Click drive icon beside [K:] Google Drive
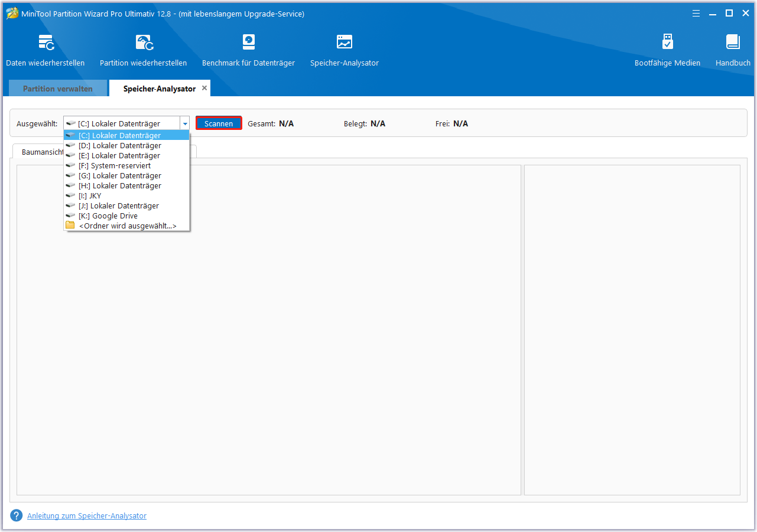 tap(70, 216)
